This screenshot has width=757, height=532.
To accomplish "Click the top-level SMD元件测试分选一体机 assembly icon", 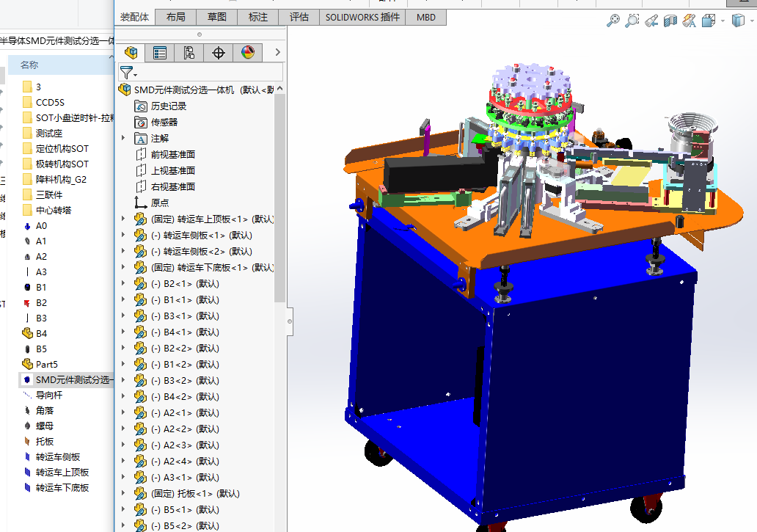I will 125,90.
